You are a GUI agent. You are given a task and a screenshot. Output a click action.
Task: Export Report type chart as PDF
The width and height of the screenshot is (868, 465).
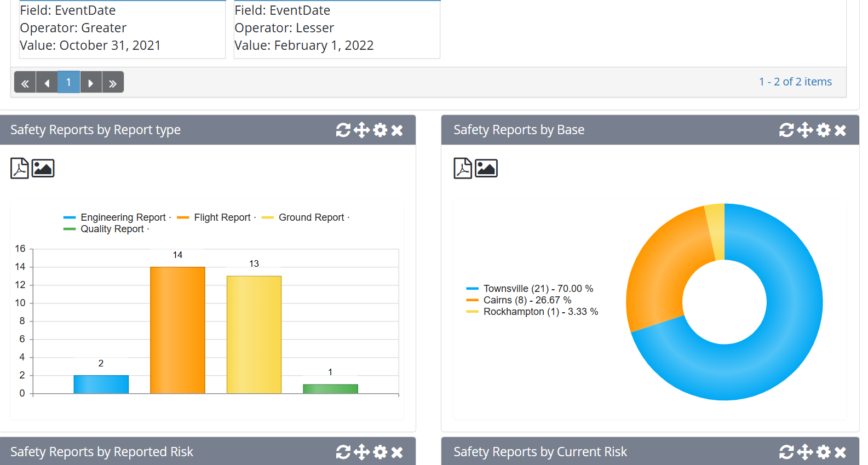(20, 168)
